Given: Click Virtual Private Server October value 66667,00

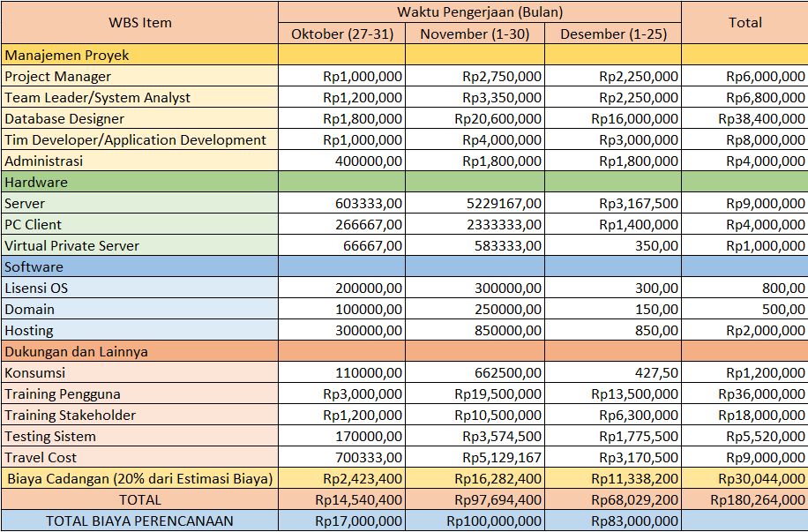Looking at the screenshot, I should [x=342, y=245].
